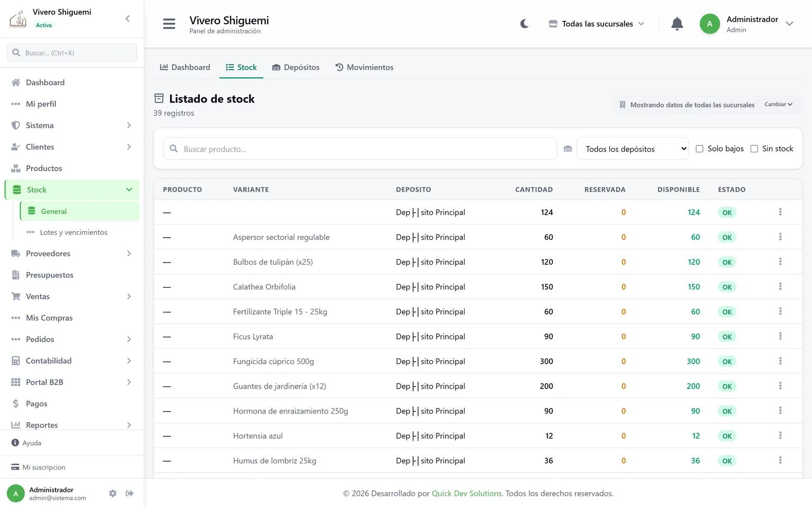Open Todos los depósitos dropdown
The width and height of the screenshot is (812, 508).
click(632, 149)
